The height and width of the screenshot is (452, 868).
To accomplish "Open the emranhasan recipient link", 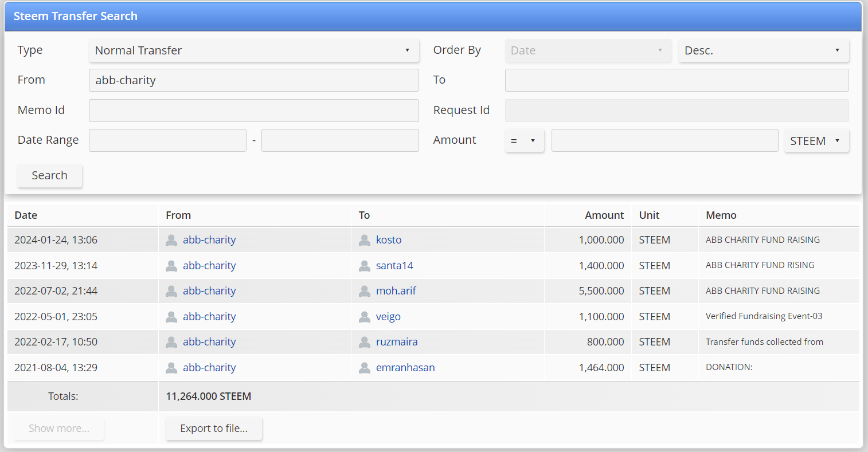I will tap(405, 368).
